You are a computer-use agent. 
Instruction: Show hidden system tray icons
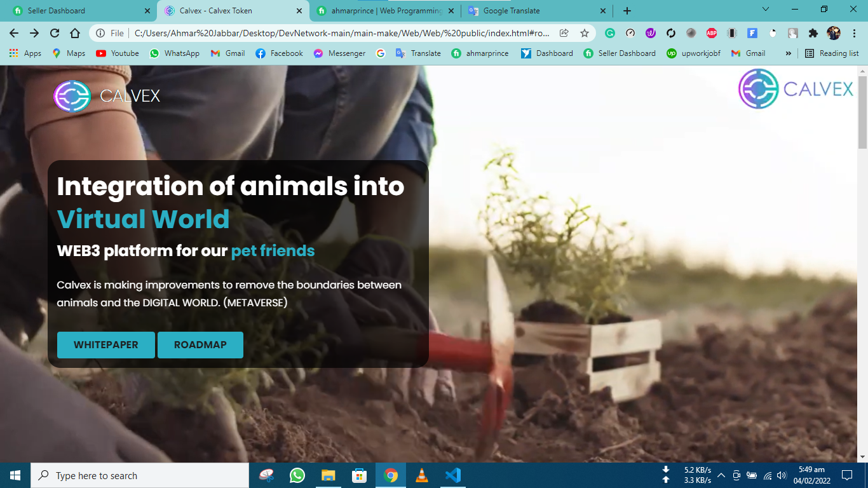[x=721, y=475]
